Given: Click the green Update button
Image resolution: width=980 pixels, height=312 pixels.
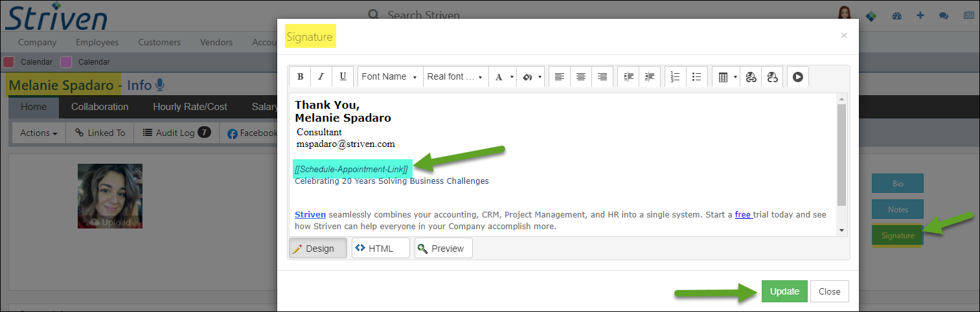Looking at the screenshot, I should tap(784, 291).
